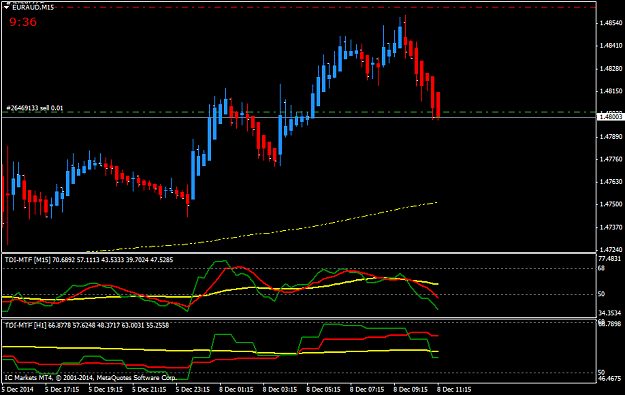Click the 5 Dec 21:15 time axis label
Screen dimensions: 625x395
[x=149, y=389]
